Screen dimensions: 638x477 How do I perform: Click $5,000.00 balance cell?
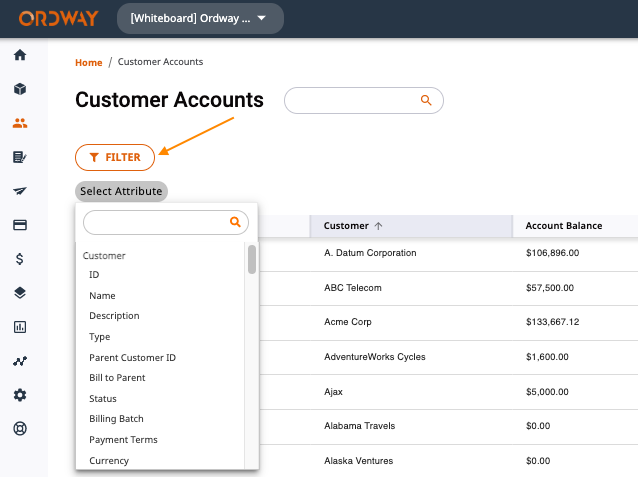pyautogui.click(x=547, y=392)
